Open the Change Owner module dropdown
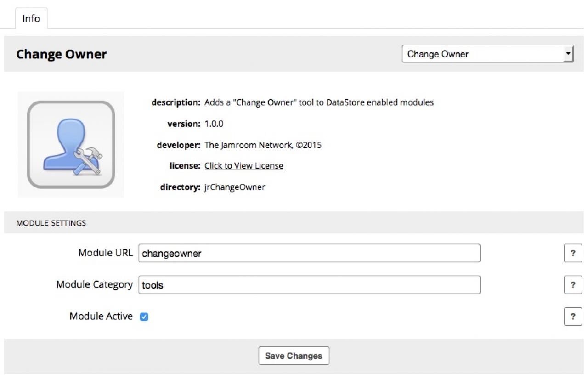The image size is (588, 385). (x=487, y=54)
